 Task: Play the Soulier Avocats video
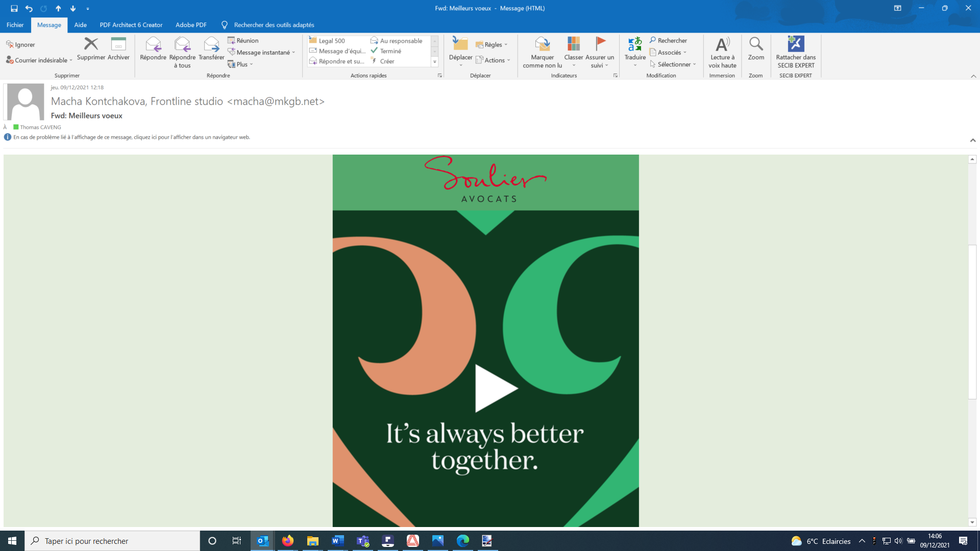pyautogui.click(x=496, y=388)
